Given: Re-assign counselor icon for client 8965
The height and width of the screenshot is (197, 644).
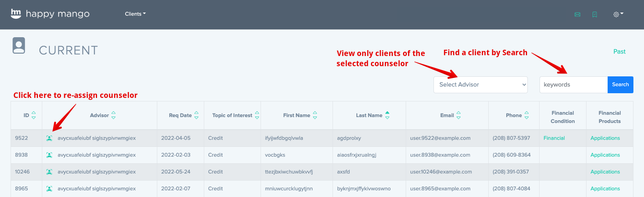Looking at the screenshot, I should coord(49,189).
